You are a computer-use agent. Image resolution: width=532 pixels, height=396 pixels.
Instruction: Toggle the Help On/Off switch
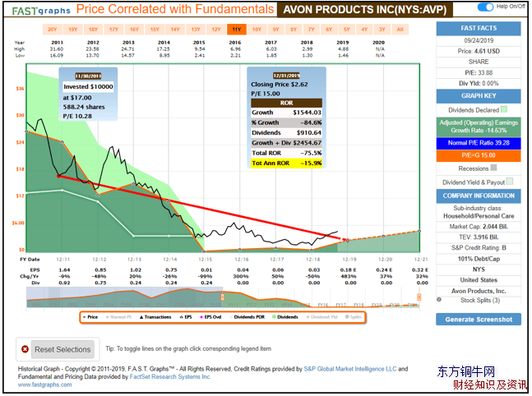485,7
